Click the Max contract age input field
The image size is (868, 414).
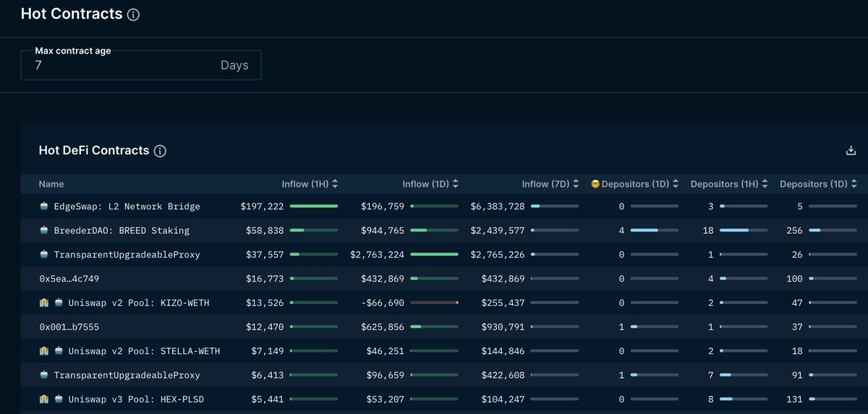point(123,65)
